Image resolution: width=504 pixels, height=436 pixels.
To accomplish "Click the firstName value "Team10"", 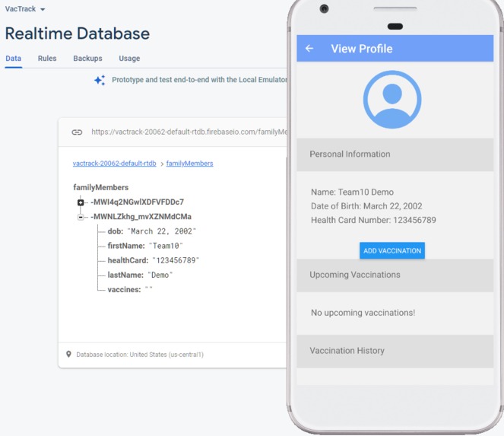I will tap(166, 246).
